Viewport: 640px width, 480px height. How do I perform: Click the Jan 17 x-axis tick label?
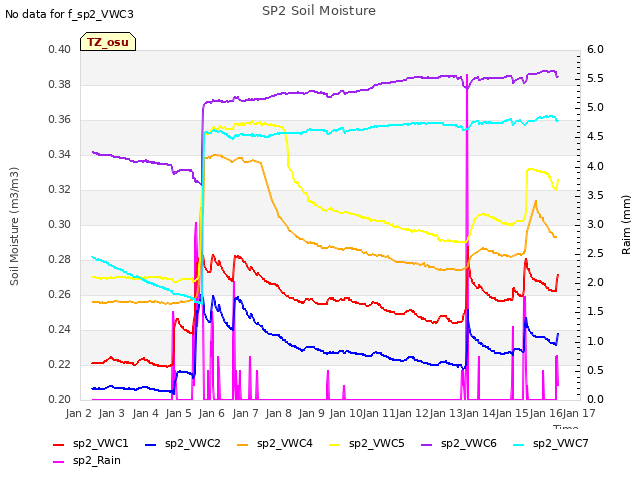point(579,413)
